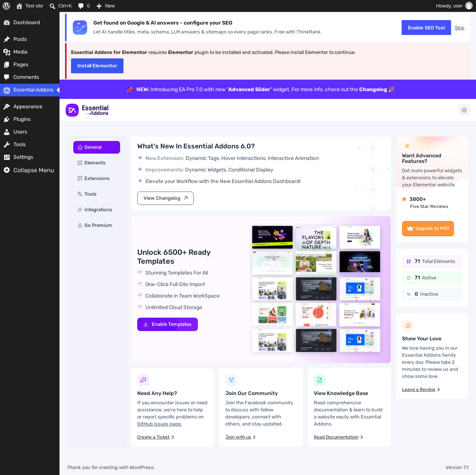The width and height of the screenshot is (476, 475).
Task: Click the Knowledge Base document icon
Action: point(320,380)
